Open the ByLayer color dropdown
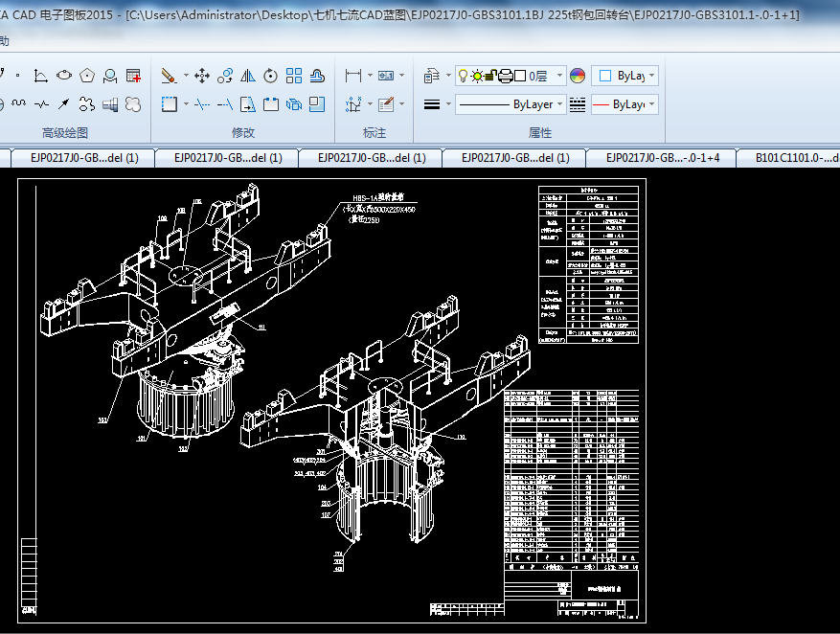This screenshot has width=840, height=634. click(x=626, y=76)
